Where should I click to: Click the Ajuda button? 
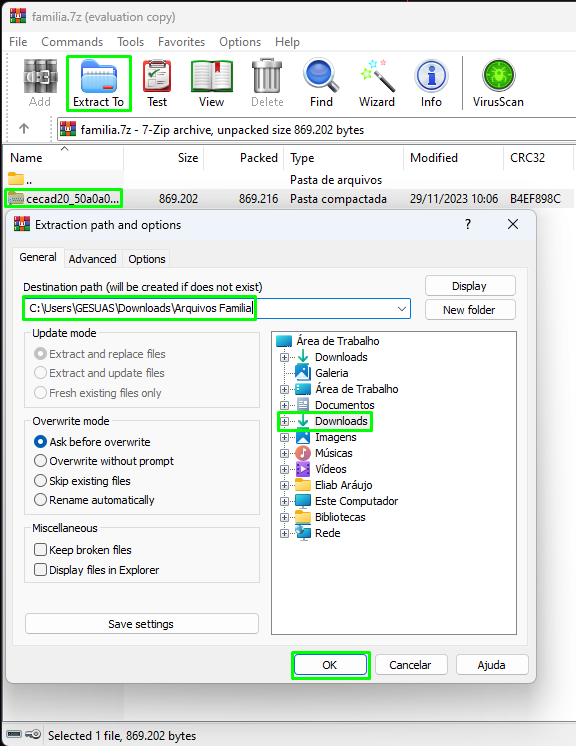(492, 665)
